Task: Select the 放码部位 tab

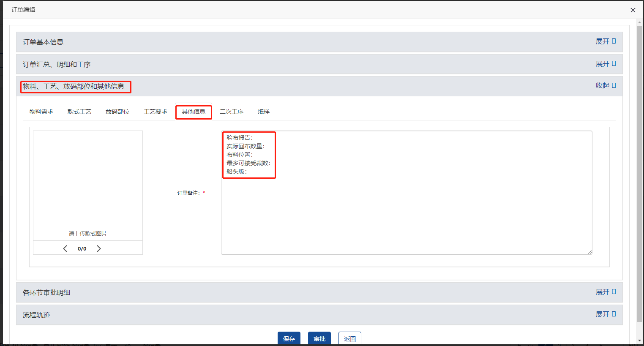Action: 117,112
